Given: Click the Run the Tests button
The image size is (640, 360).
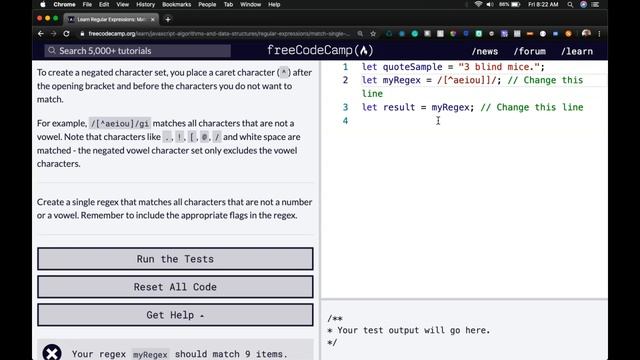Looking at the screenshot, I should point(176,259).
